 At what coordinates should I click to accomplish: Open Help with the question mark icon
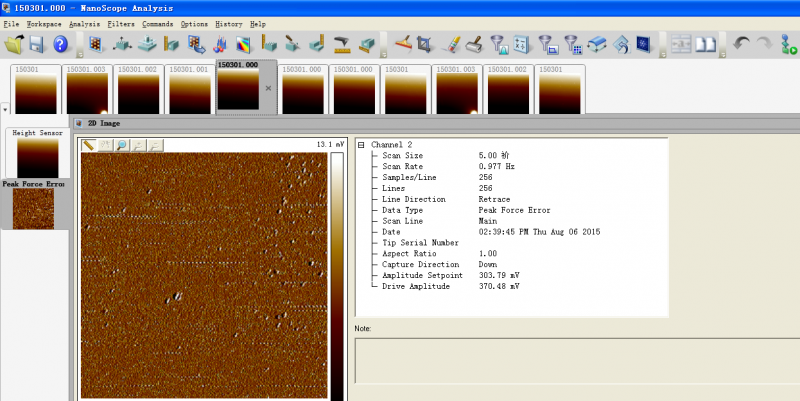[x=60, y=44]
